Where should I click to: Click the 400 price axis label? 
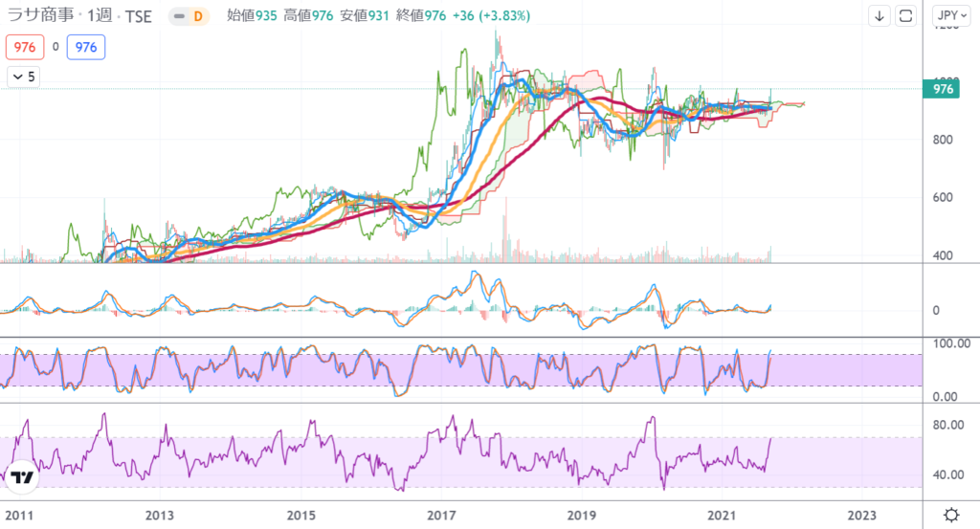[943, 255]
